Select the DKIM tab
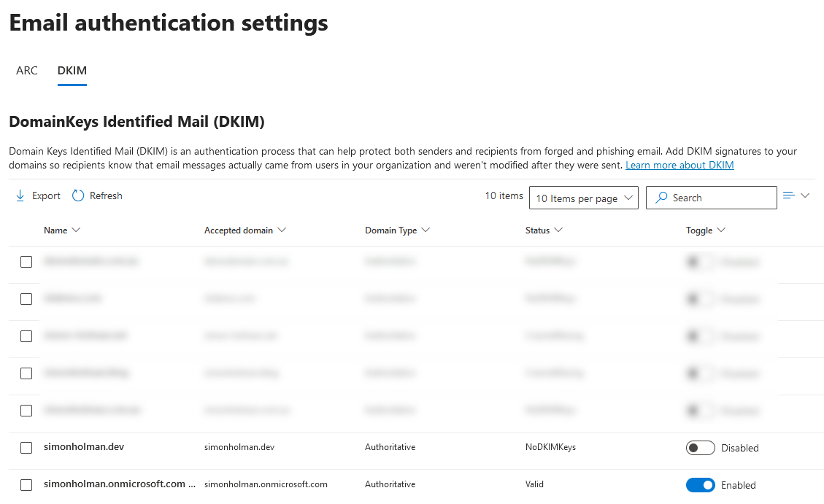The image size is (824, 504). tap(72, 71)
